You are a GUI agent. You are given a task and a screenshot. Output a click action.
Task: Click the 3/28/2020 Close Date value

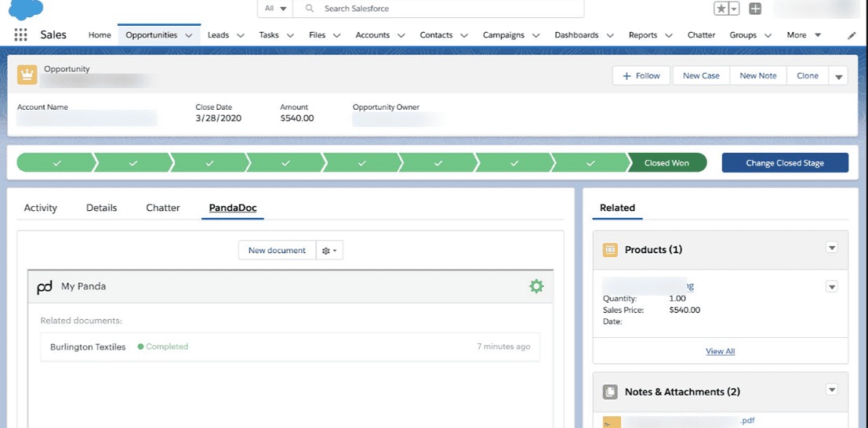click(x=218, y=118)
